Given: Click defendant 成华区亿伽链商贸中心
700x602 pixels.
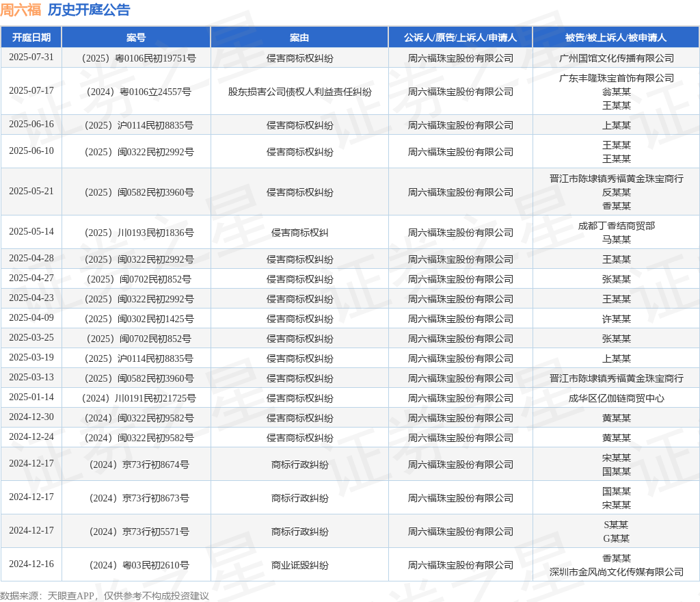Looking at the screenshot, I should (616, 398).
